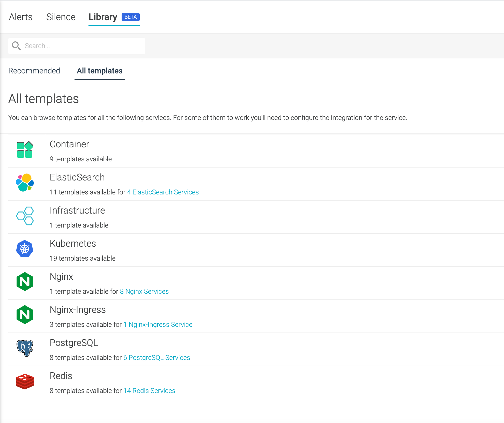
Task: Open the PostgreSQL templates title
Action: [74, 343]
